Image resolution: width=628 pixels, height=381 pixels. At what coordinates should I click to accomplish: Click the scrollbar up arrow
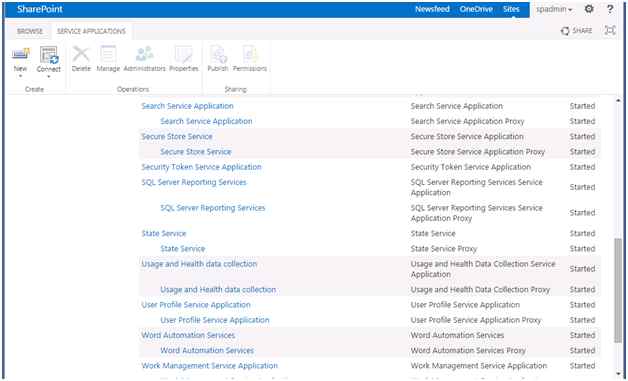(x=618, y=101)
